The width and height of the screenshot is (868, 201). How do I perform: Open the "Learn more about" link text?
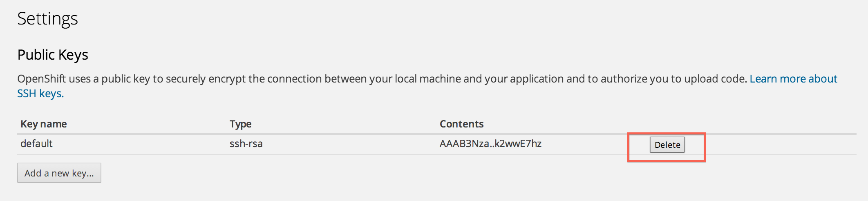click(x=793, y=79)
